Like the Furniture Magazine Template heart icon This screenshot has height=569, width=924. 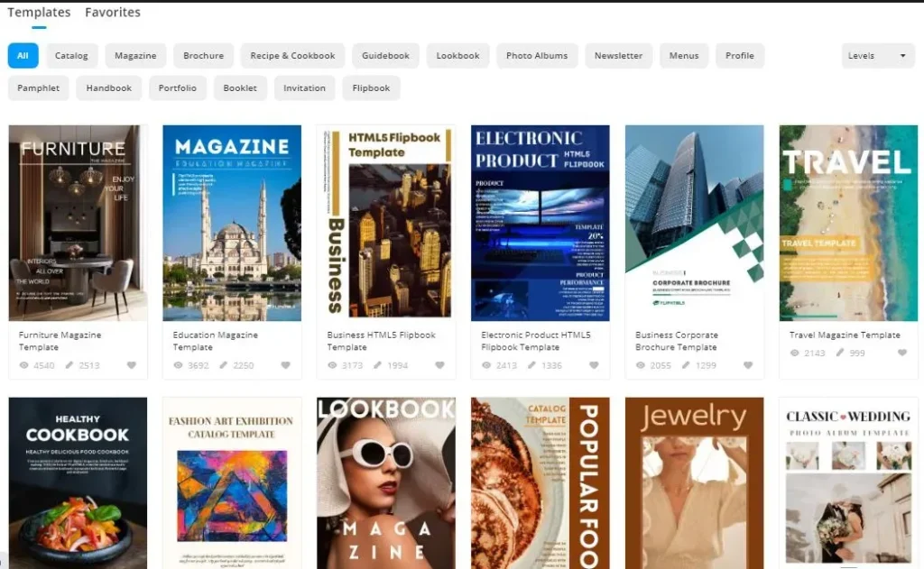pyautogui.click(x=131, y=365)
